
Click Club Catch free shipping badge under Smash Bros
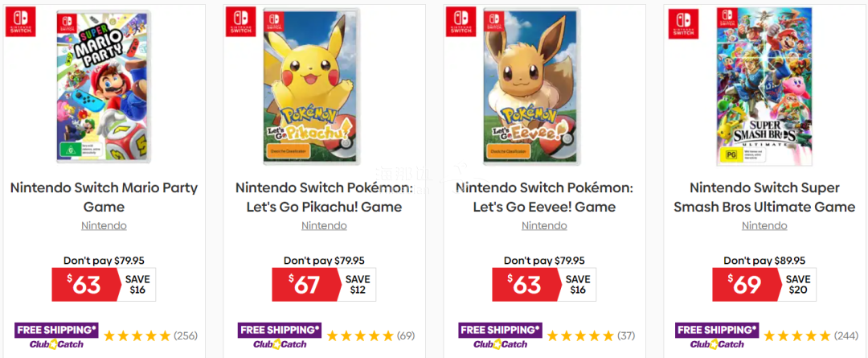(x=716, y=335)
